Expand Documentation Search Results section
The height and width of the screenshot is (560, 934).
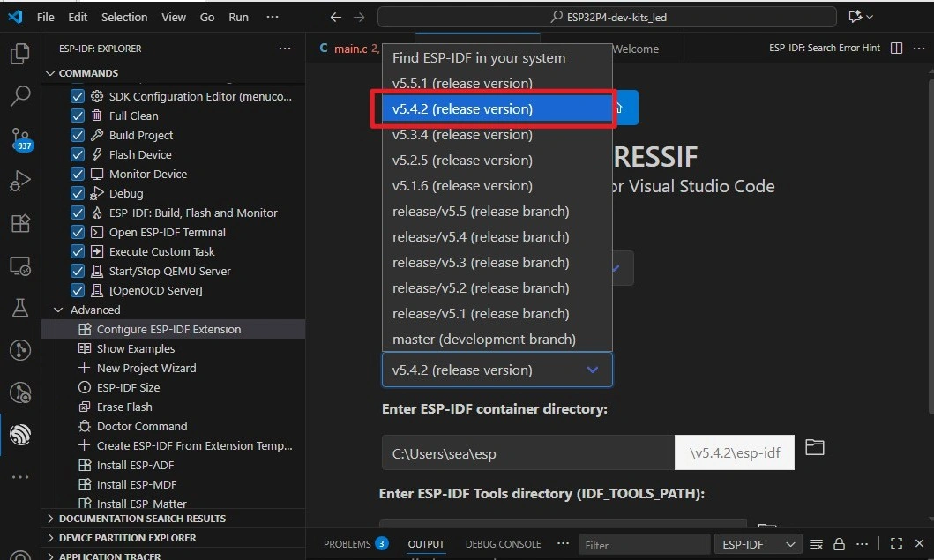coord(50,519)
